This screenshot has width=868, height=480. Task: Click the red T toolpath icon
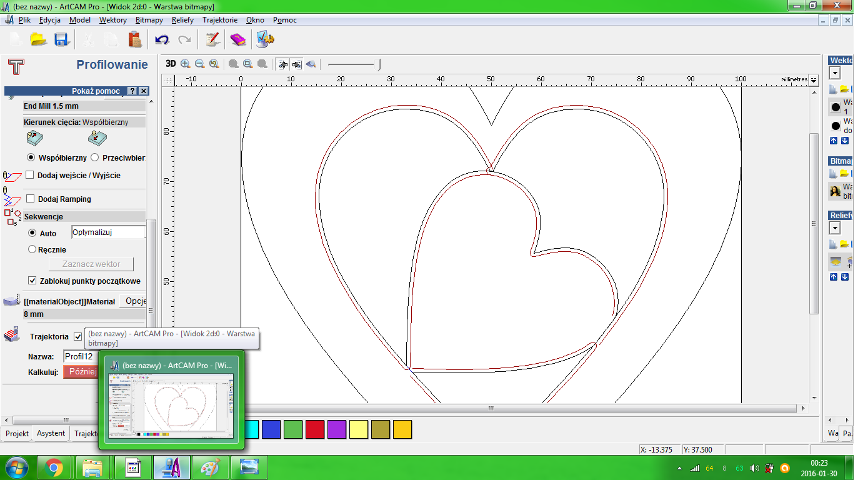point(16,66)
